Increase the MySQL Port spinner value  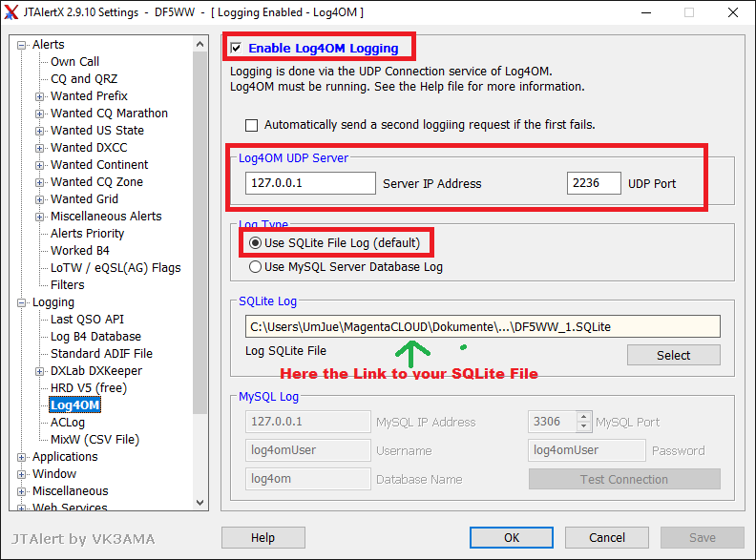[584, 417]
